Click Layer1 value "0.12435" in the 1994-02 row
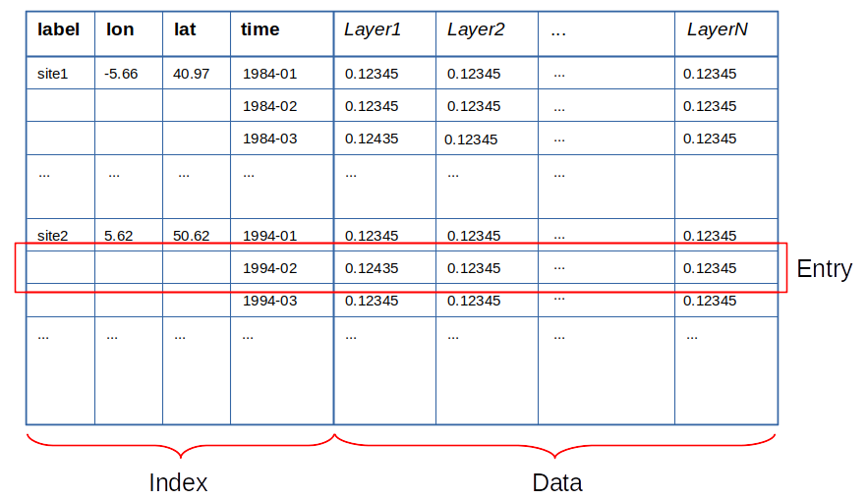The image size is (868, 500). tap(372, 268)
